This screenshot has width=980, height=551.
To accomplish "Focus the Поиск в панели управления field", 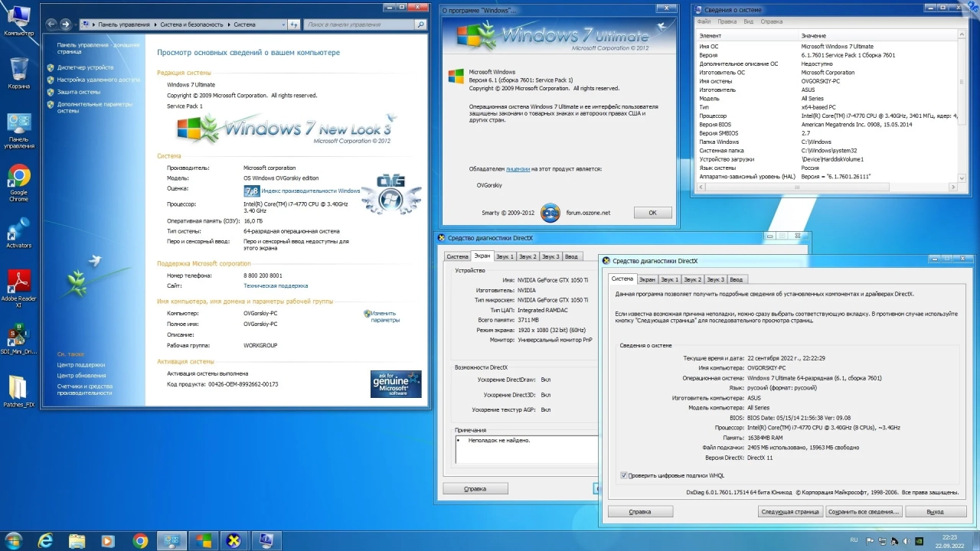I will 360,24.
